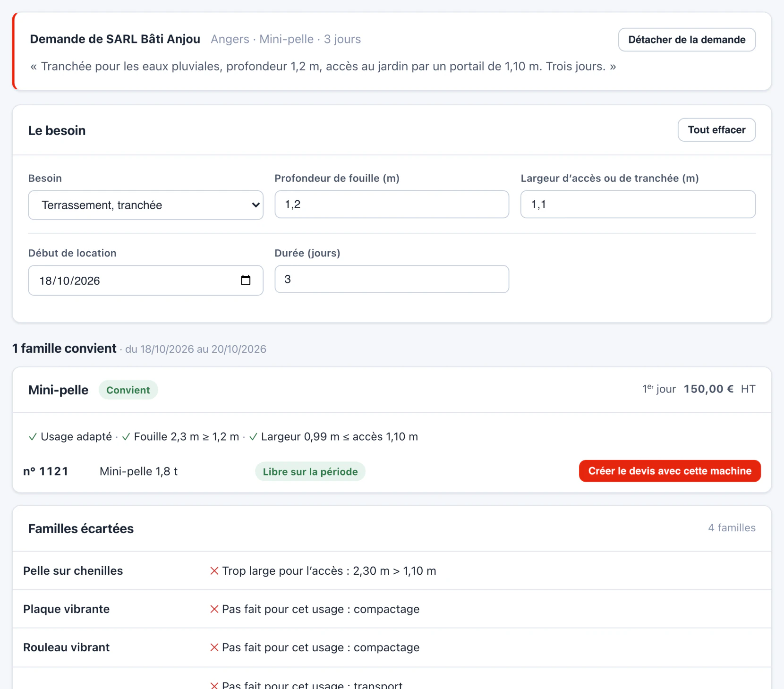Click the Familles écartées heading
The height and width of the screenshot is (689, 784).
(x=81, y=528)
